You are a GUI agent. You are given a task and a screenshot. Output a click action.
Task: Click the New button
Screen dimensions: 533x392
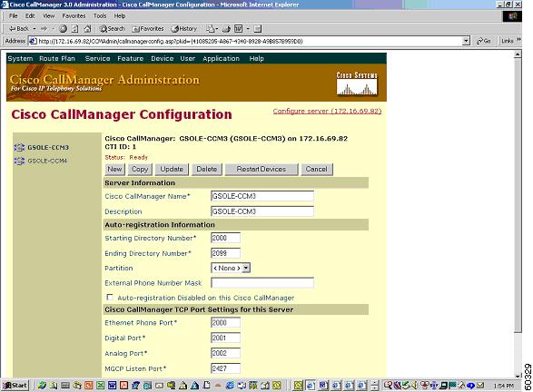click(x=115, y=169)
